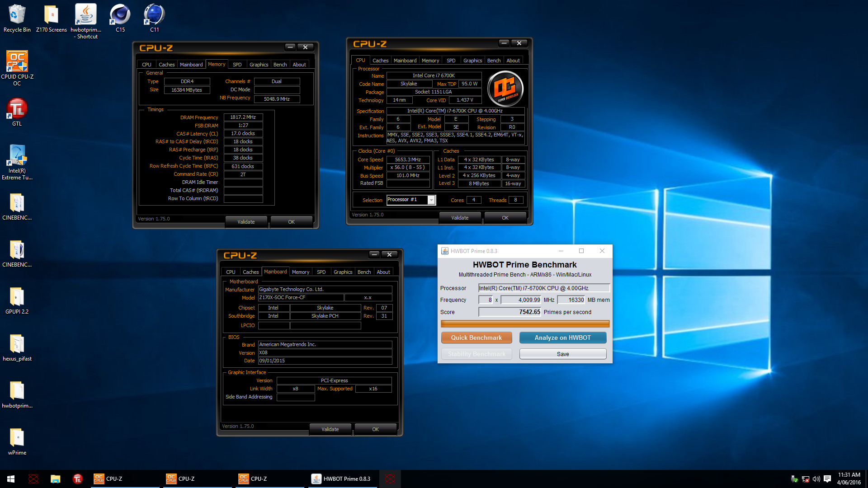The height and width of the screenshot is (488, 868).
Task: Open the Z170 Screens folder icon
Action: click(x=51, y=18)
